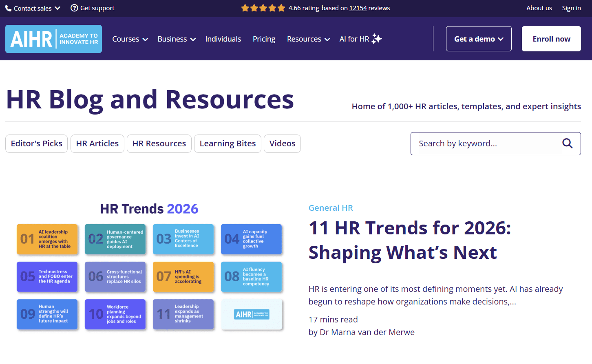Expand the Contact sales dropdown

[x=33, y=8]
